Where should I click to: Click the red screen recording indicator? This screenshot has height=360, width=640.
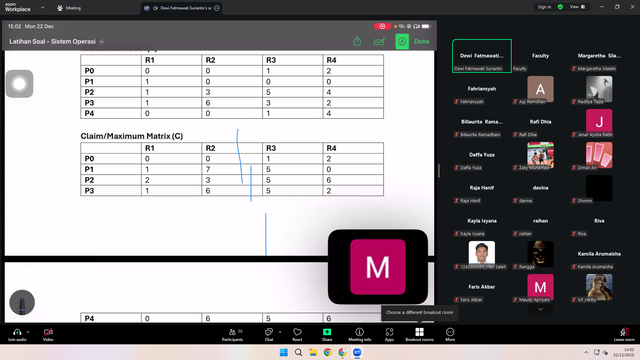[382, 26]
